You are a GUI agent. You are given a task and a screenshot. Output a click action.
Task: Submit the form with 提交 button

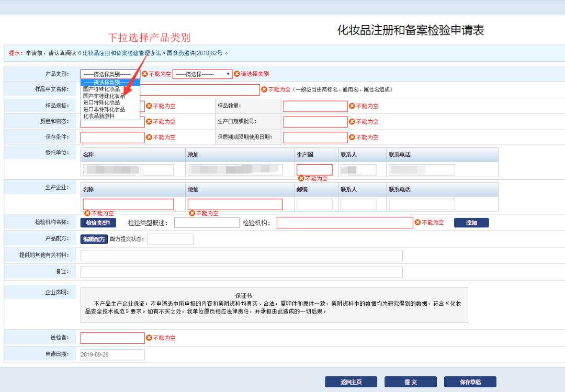click(x=410, y=382)
